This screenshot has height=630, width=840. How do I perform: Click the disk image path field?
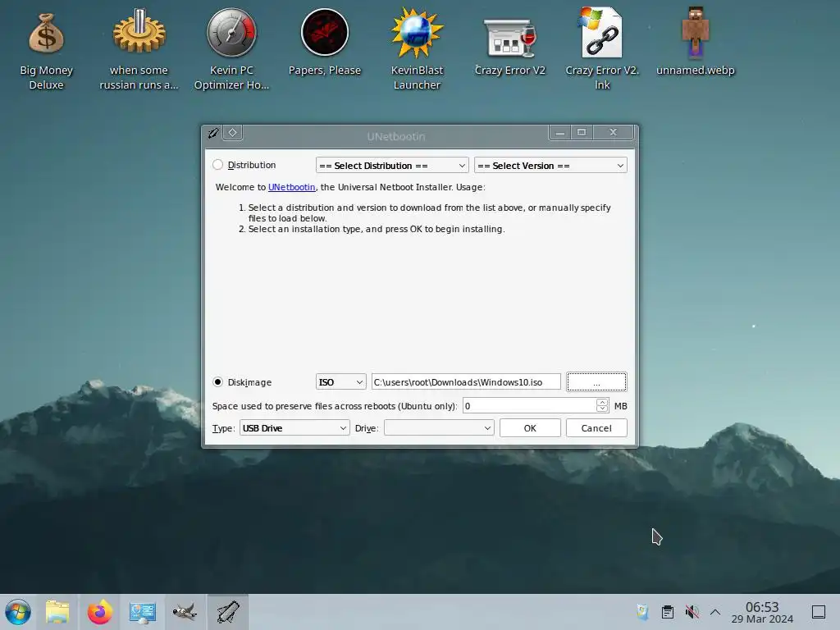pos(466,382)
